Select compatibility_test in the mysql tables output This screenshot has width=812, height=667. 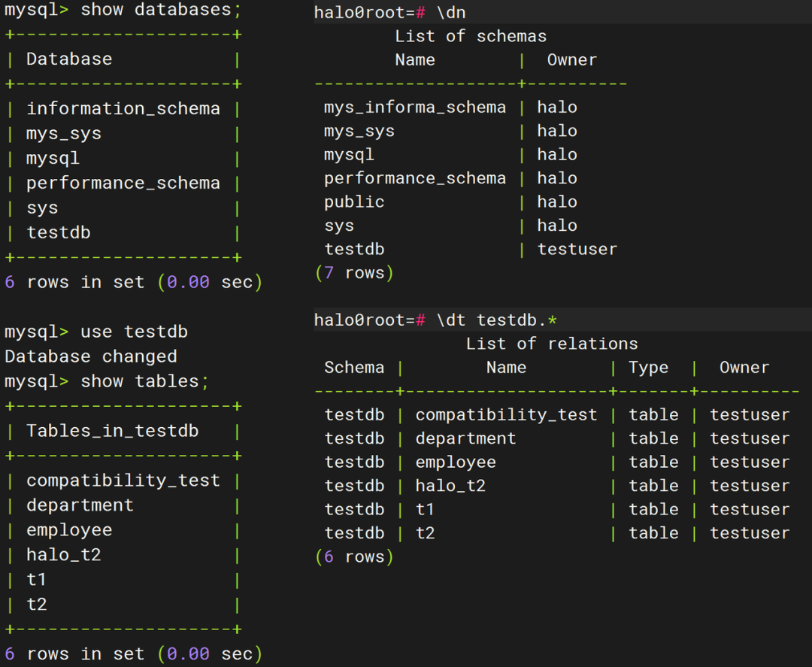pos(123,481)
